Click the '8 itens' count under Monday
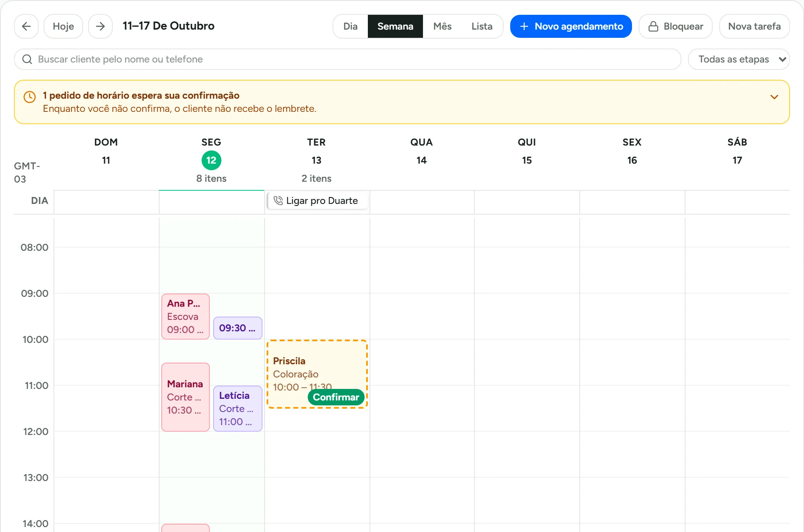The width and height of the screenshot is (804, 532). pos(211,178)
